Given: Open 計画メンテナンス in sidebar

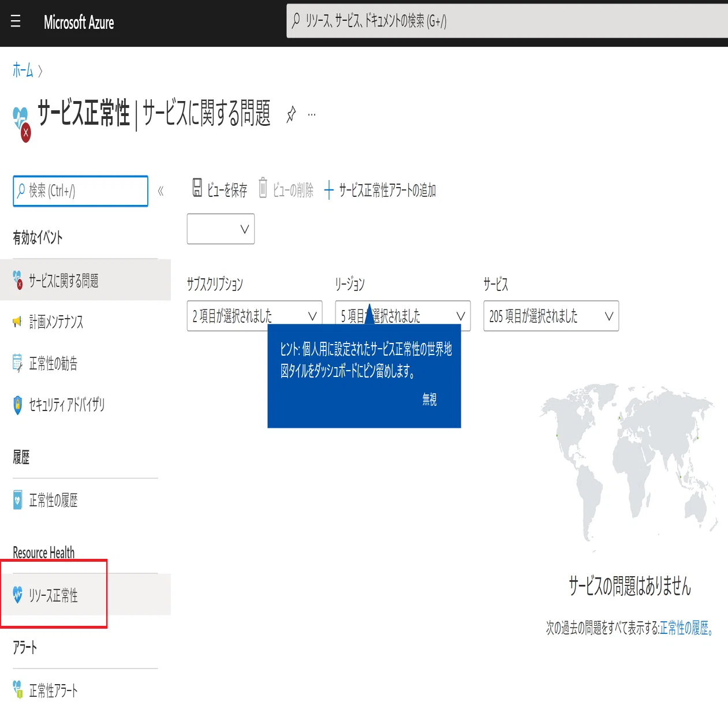Looking at the screenshot, I should coord(85,322).
